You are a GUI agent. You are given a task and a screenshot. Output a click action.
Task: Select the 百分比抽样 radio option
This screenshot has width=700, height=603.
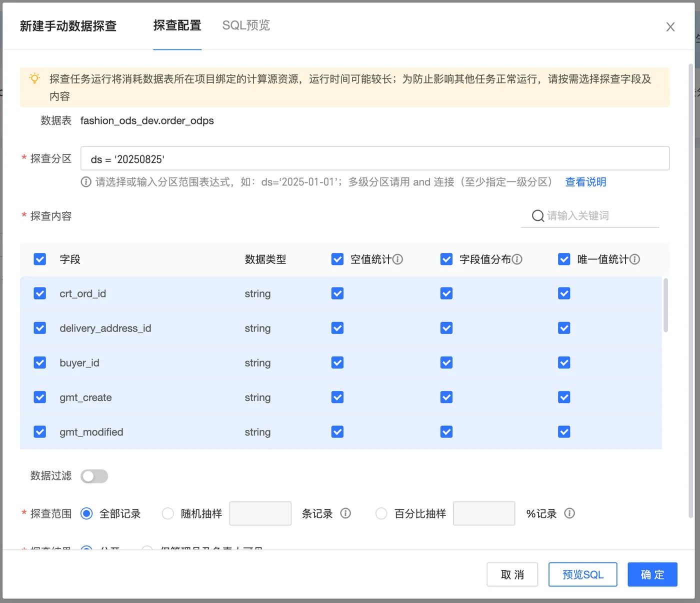[381, 513]
